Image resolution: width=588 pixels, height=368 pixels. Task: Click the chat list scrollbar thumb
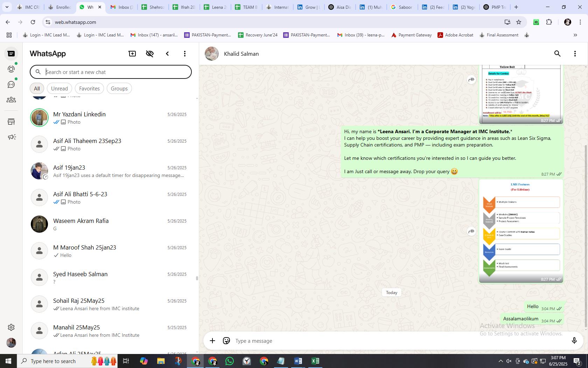tap(197, 278)
